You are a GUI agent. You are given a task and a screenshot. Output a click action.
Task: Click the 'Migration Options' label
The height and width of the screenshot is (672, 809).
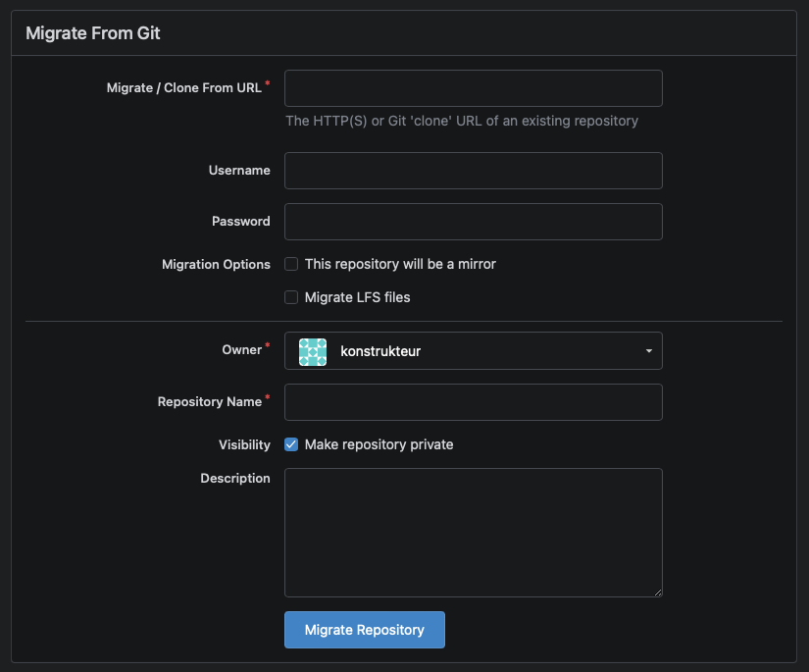click(216, 264)
